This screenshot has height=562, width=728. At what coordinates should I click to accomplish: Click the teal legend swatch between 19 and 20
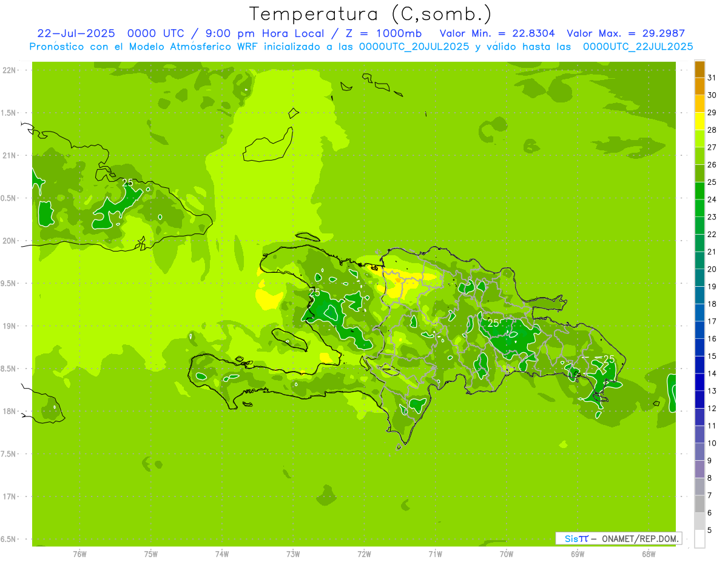pyautogui.click(x=699, y=278)
